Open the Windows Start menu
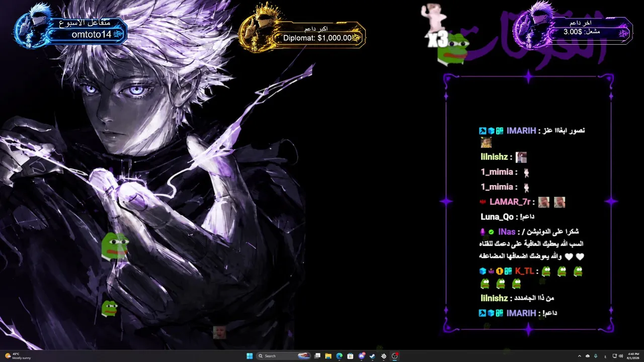Viewport: 644px width, 362px height. pos(250,356)
